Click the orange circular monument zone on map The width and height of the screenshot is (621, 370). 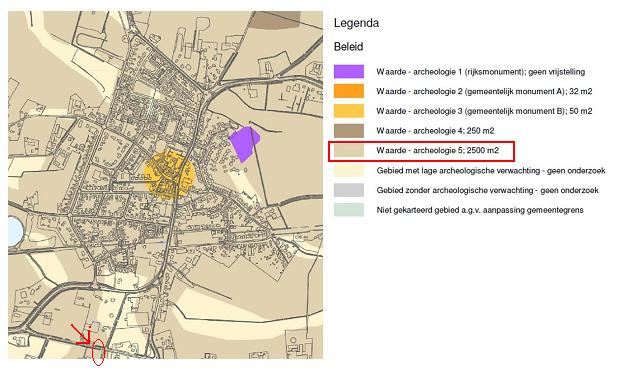pos(170,175)
